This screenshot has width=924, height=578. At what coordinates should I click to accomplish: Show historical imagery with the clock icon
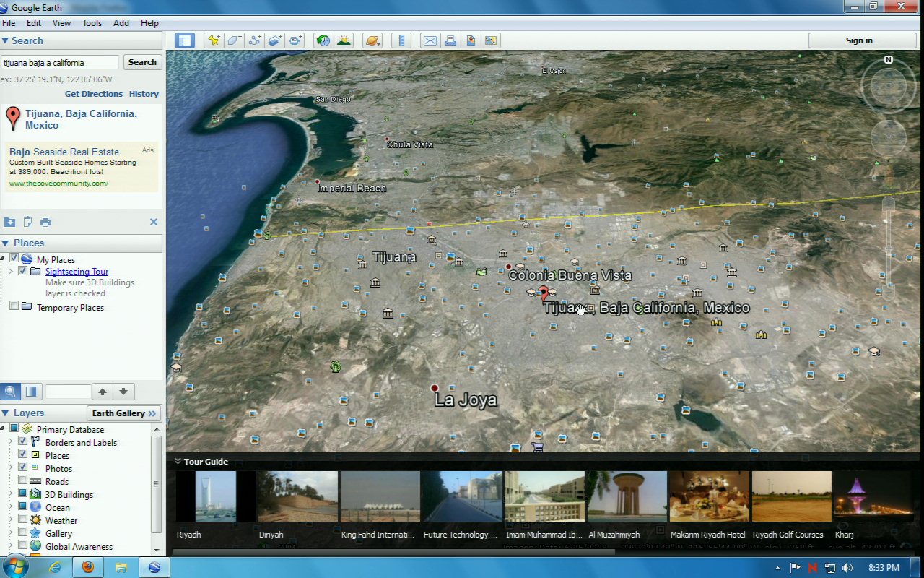323,40
